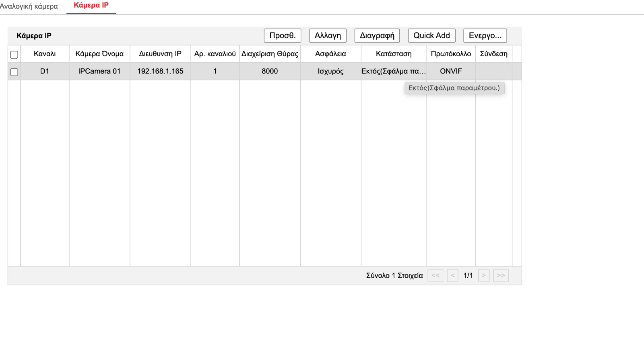Click the Διευθυνση IP column header
Screen dimensions: 644x363
[160, 54]
